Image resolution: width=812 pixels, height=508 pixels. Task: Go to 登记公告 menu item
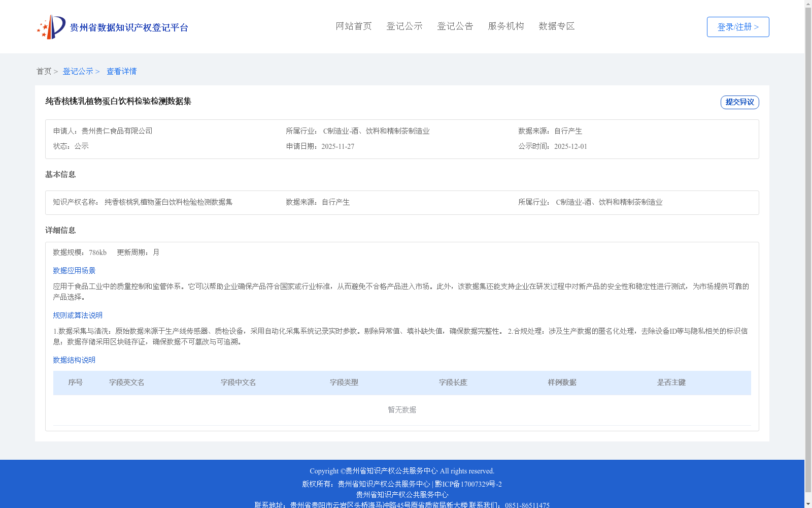tap(455, 26)
